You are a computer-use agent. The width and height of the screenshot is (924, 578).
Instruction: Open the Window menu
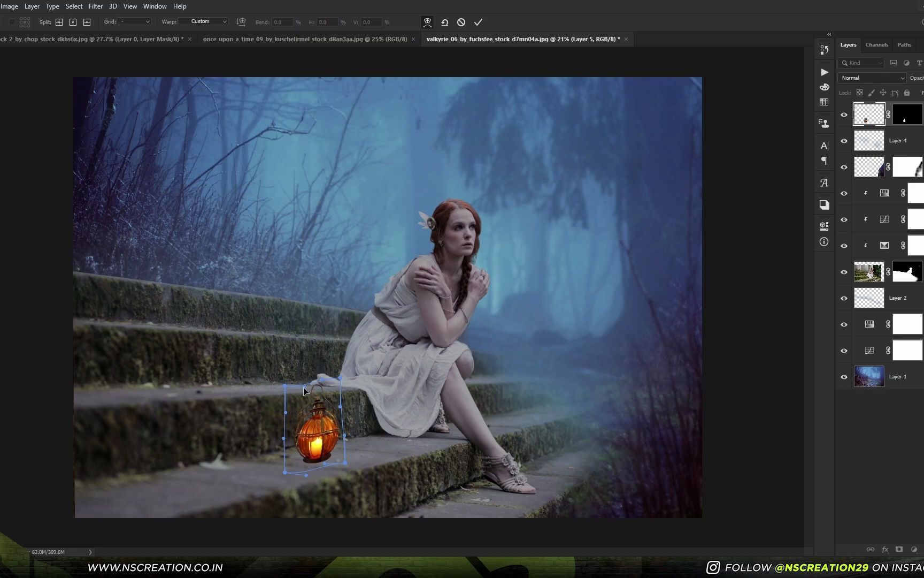155,6
